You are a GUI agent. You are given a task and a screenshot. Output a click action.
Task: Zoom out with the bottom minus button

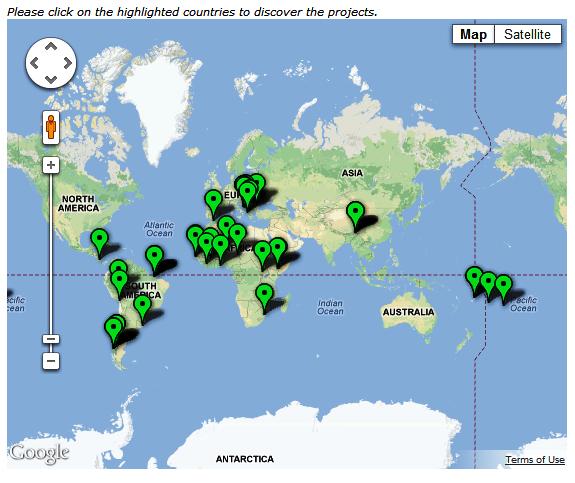(x=51, y=361)
